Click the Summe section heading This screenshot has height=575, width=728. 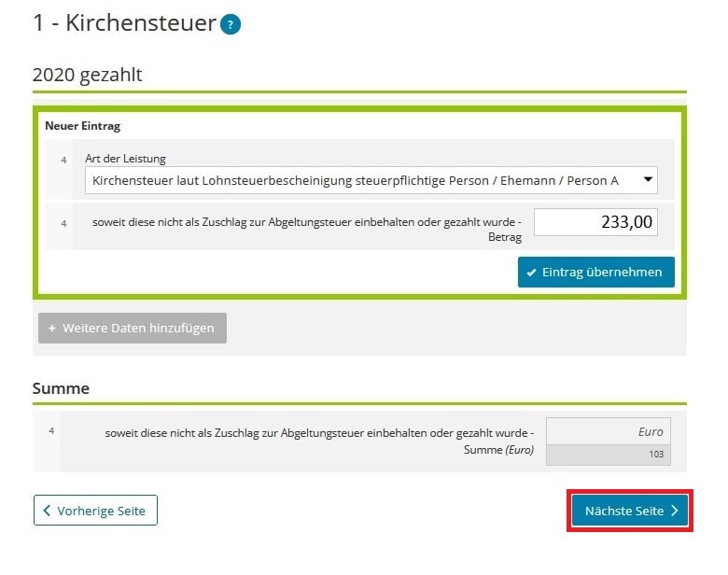(x=61, y=388)
